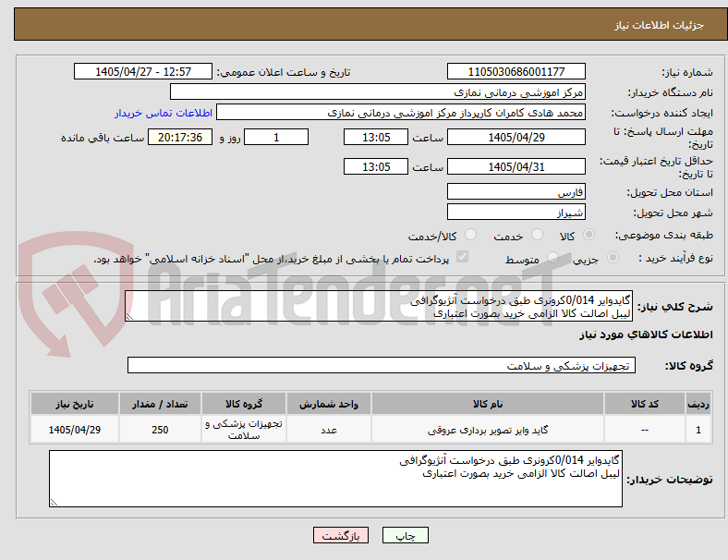
Task: Click delivery province field فارس
Action: pos(516,192)
